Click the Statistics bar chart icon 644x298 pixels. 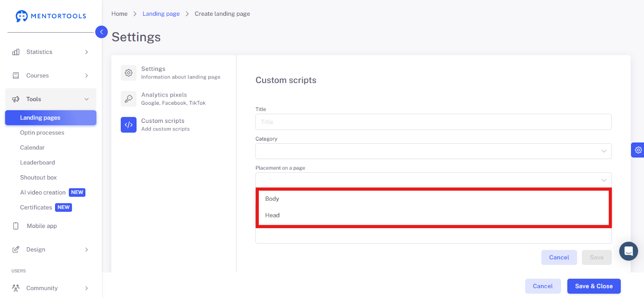click(16, 52)
